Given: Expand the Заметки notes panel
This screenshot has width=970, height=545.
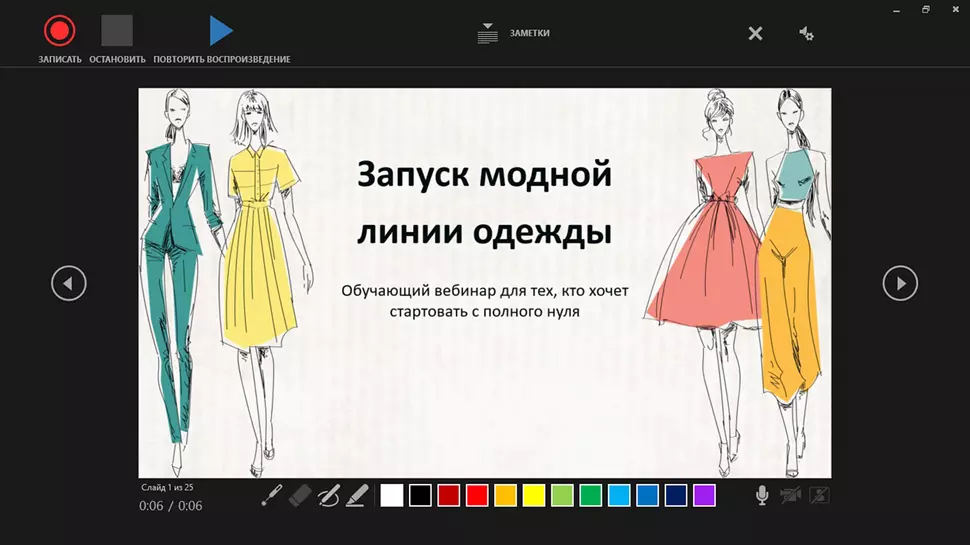Looking at the screenshot, I should (513, 33).
